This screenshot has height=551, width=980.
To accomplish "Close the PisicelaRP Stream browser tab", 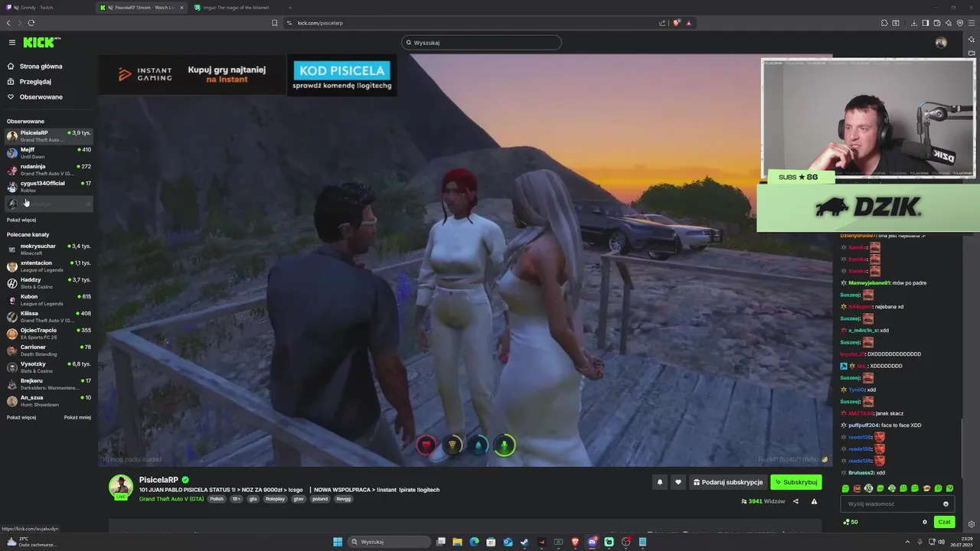I will (x=181, y=8).
